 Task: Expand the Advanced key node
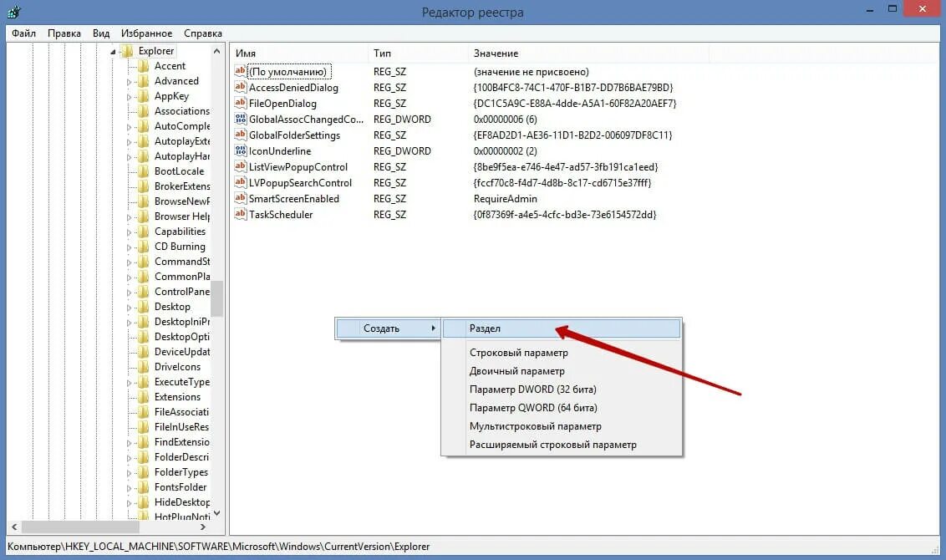129,82
